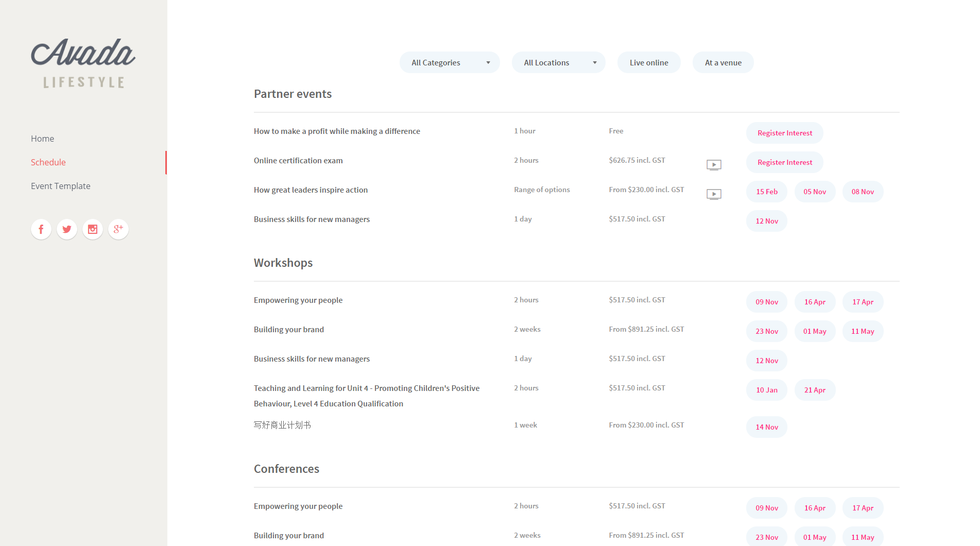This screenshot has width=980, height=546.
Task: Click the Avada Lifestyle logo
Action: 83,63
